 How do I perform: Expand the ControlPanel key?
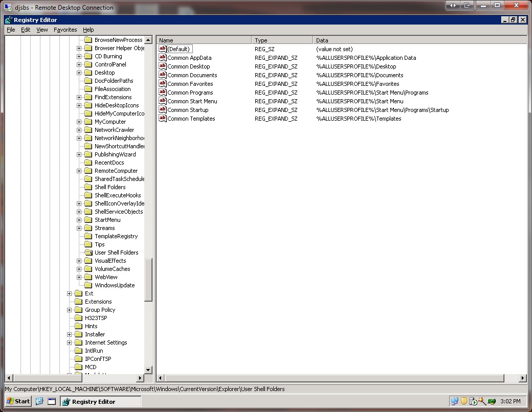(x=79, y=64)
